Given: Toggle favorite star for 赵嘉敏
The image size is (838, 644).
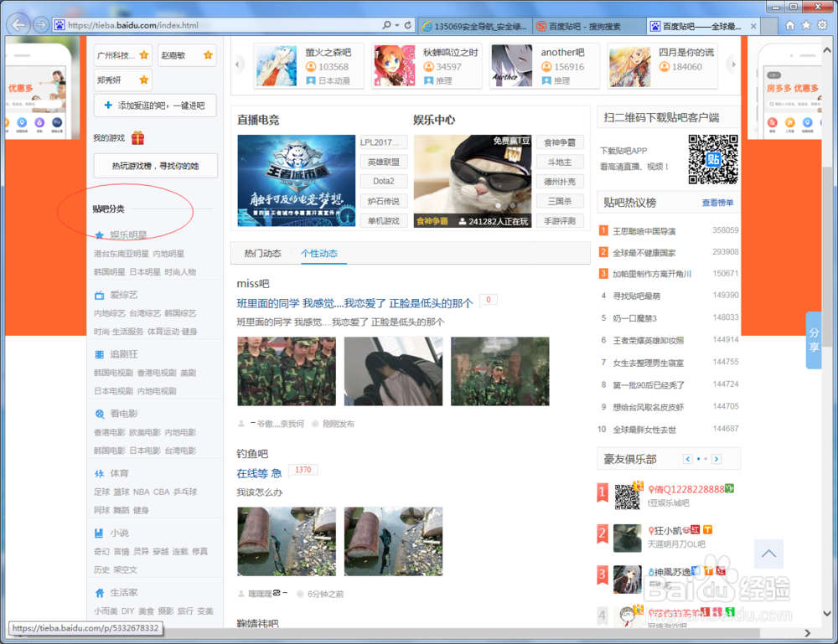Looking at the screenshot, I should point(208,55).
